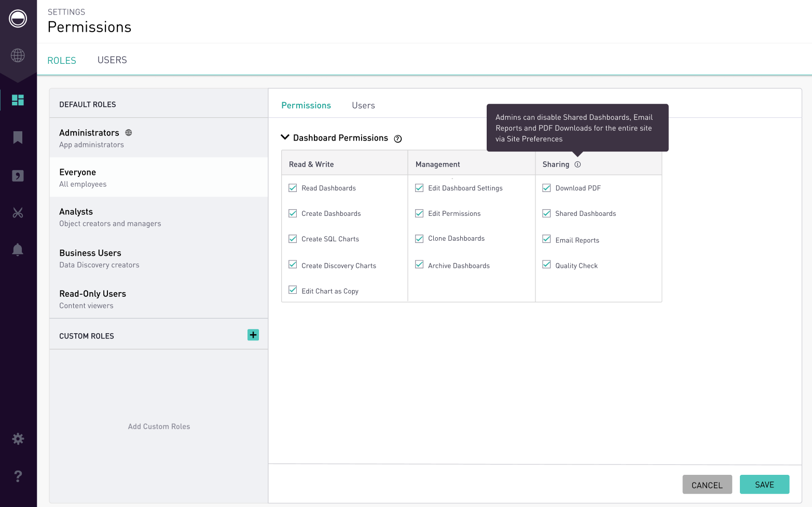This screenshot has height=507, width=812.
Task: Toggle Archive Dashboards checkbox
Action: click(419, 264)
